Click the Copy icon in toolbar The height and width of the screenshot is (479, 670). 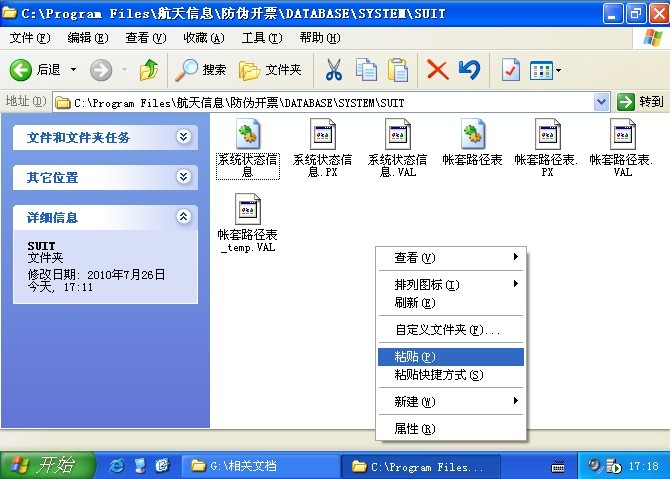[x=366, y=70]
